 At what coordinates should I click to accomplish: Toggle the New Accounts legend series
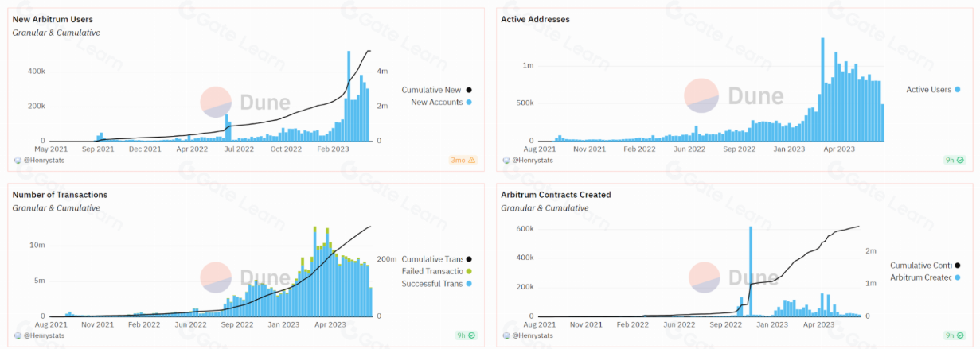pos(436,103)
